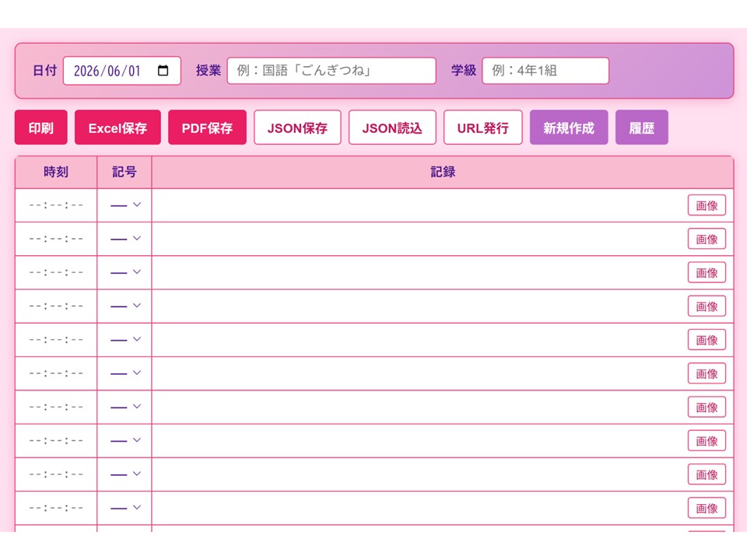
Task: Click the JSON保存 button
Action: (x=297, y=127)
